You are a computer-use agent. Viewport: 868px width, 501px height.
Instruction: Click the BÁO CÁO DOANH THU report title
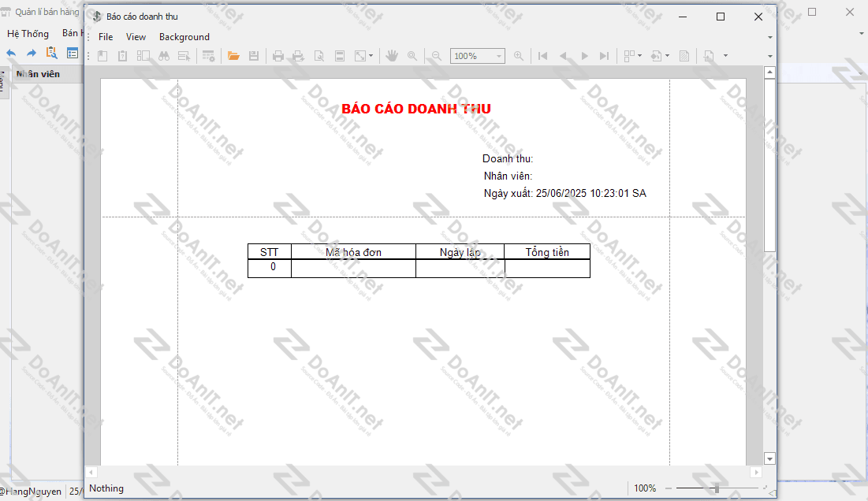pos(416,109)
